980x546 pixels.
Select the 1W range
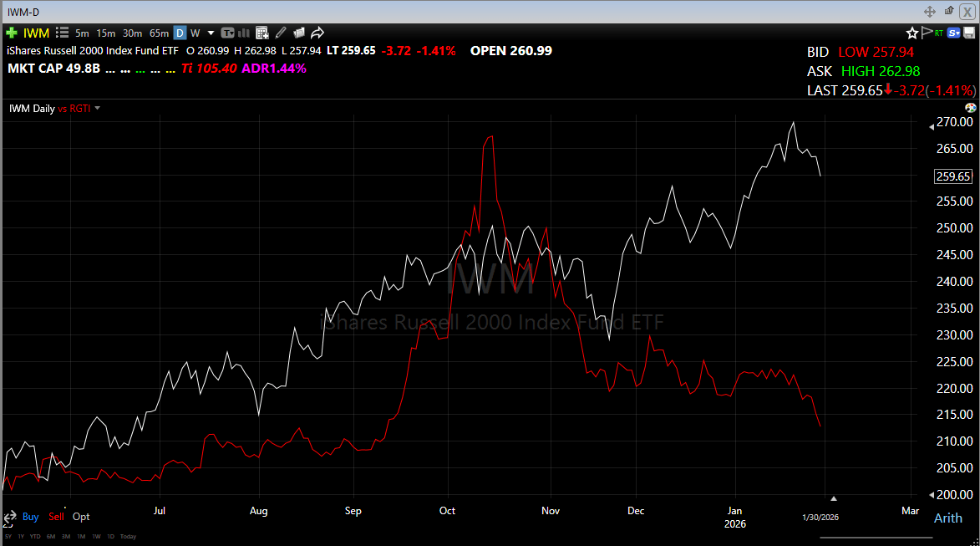pos(96,537)
